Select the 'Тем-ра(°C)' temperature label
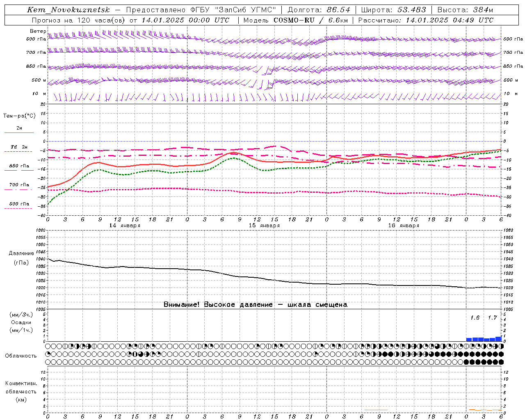This screenshot has width=525, height=420. (x=19, y=116)
